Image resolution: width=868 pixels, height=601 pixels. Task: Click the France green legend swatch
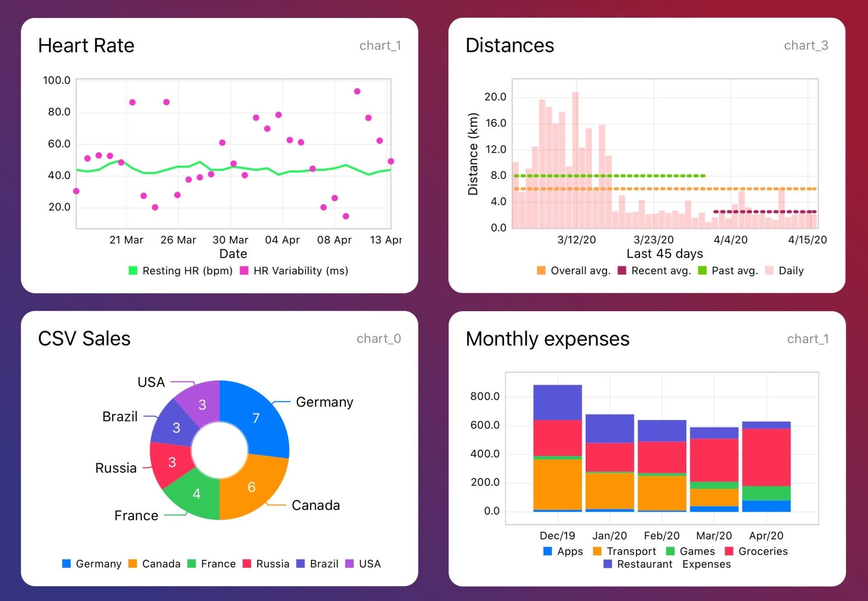(192, 563)
